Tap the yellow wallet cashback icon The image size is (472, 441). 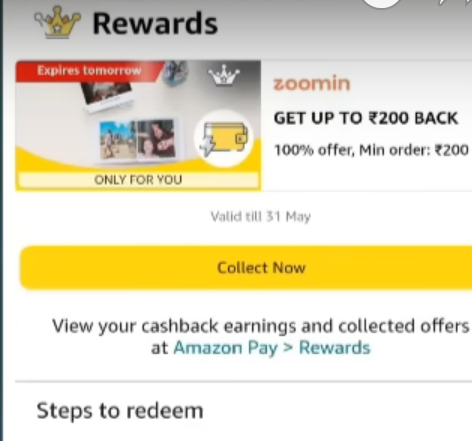[224, 138]
